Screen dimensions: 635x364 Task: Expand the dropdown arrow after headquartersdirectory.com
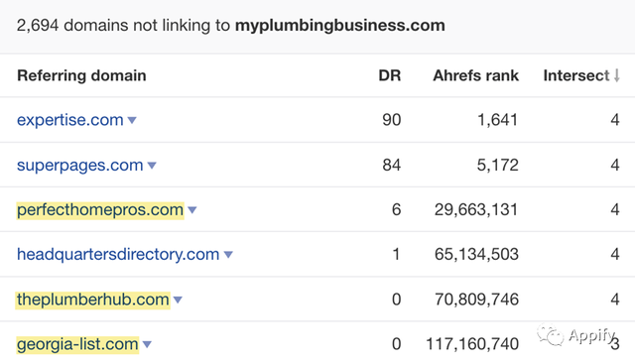(x=228, y=255)
